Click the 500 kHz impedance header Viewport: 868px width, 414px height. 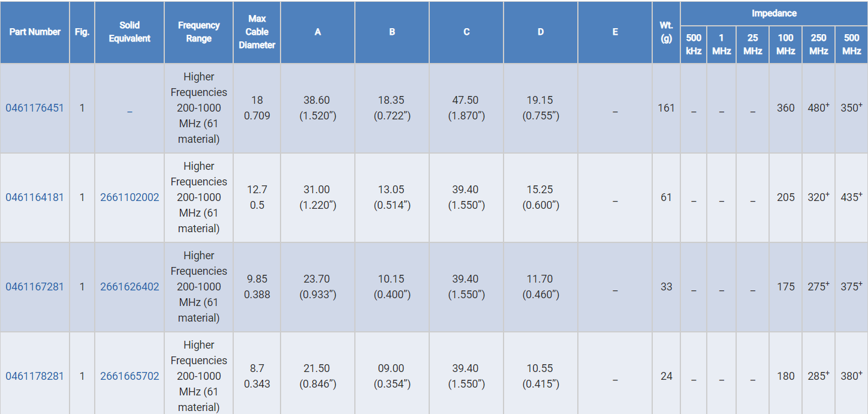pyautogui.click(x=694, y=44)
